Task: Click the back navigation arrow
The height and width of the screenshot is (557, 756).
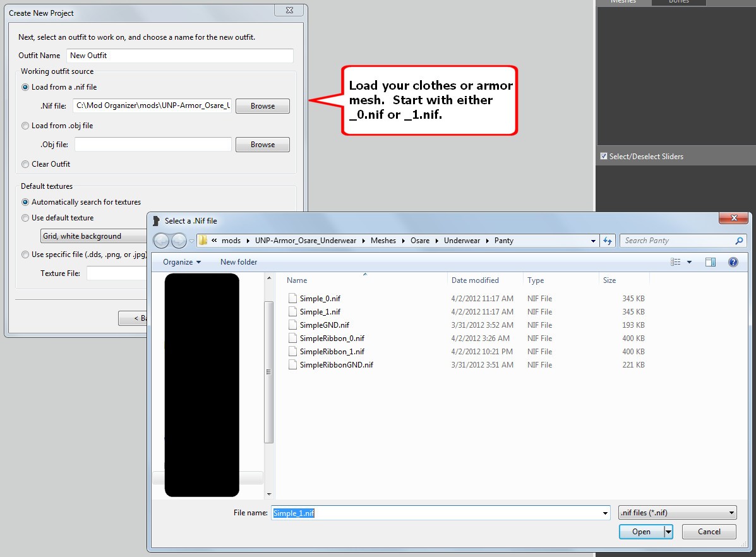Action: tap(162, 241)
